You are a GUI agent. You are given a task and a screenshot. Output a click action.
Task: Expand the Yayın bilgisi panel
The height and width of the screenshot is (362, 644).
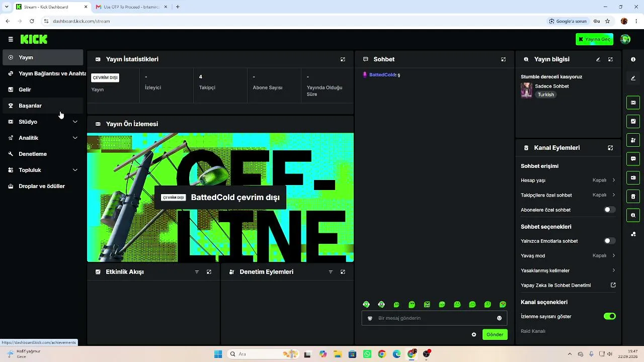click(x=610, y=59)
